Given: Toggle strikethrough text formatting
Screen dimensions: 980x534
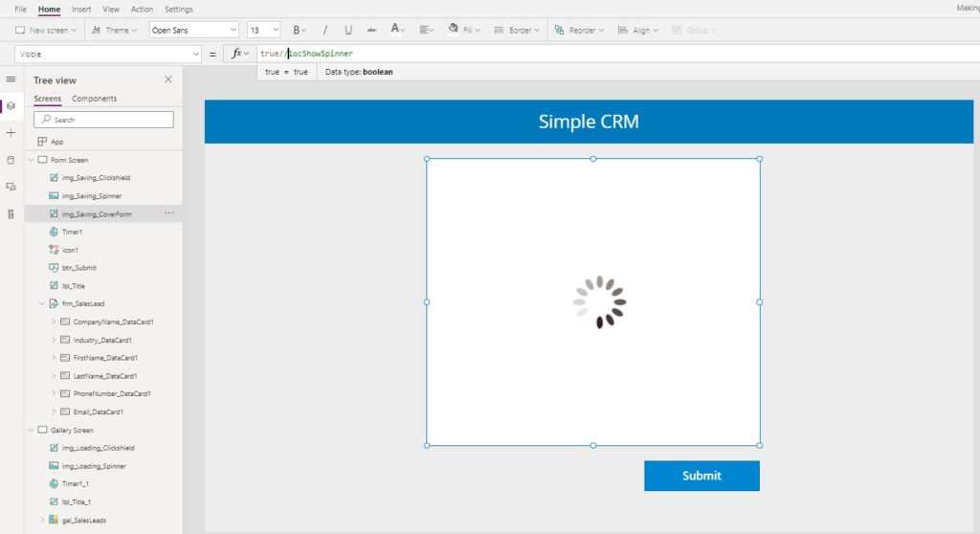Looking at the screenshot, I should pyautogui.click(x=371, y=30).
